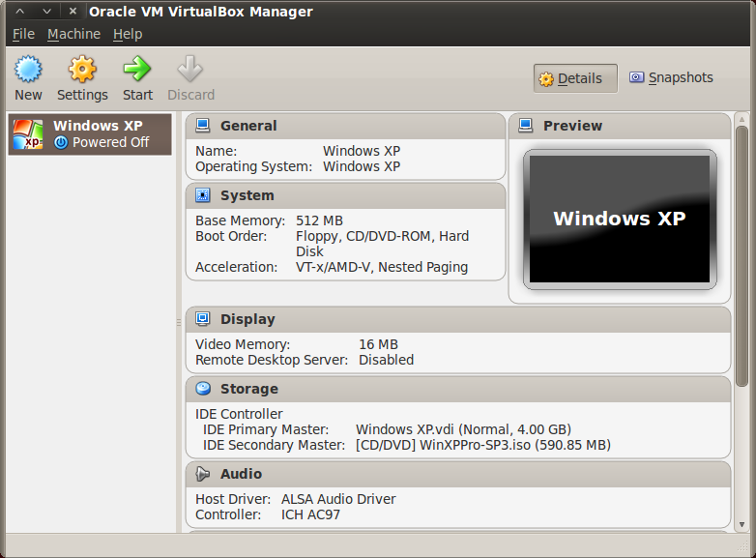Viewport: 756px width, 558px height.
Task: Click the Windows XP preview thumbnail
Action: (x=620, y=220)
